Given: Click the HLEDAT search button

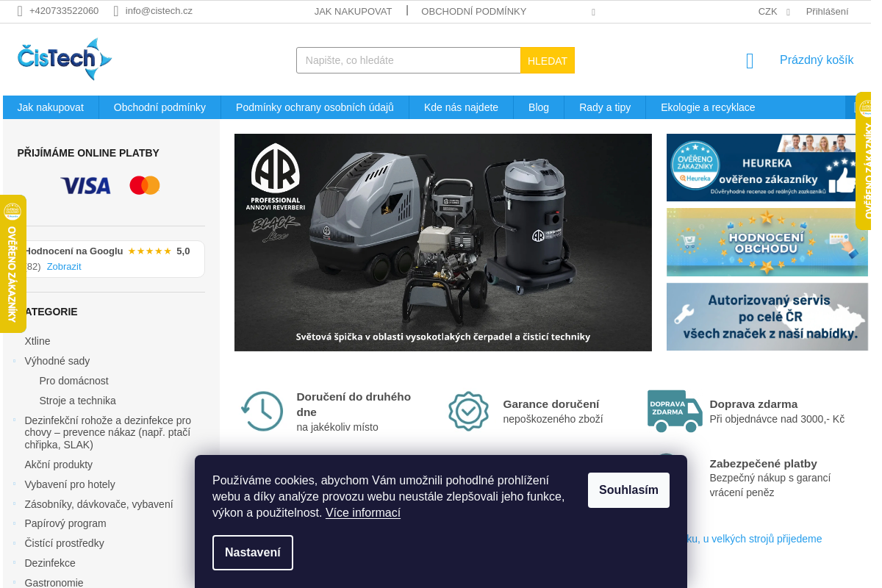Looking at the screenshot, I should click(x=548, y=60).
